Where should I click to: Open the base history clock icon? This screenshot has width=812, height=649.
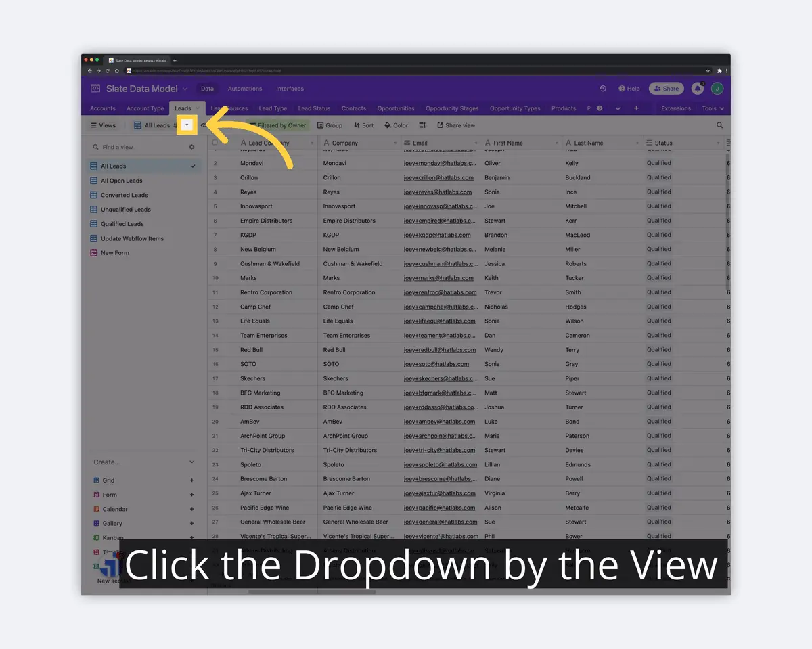point(603,89)
